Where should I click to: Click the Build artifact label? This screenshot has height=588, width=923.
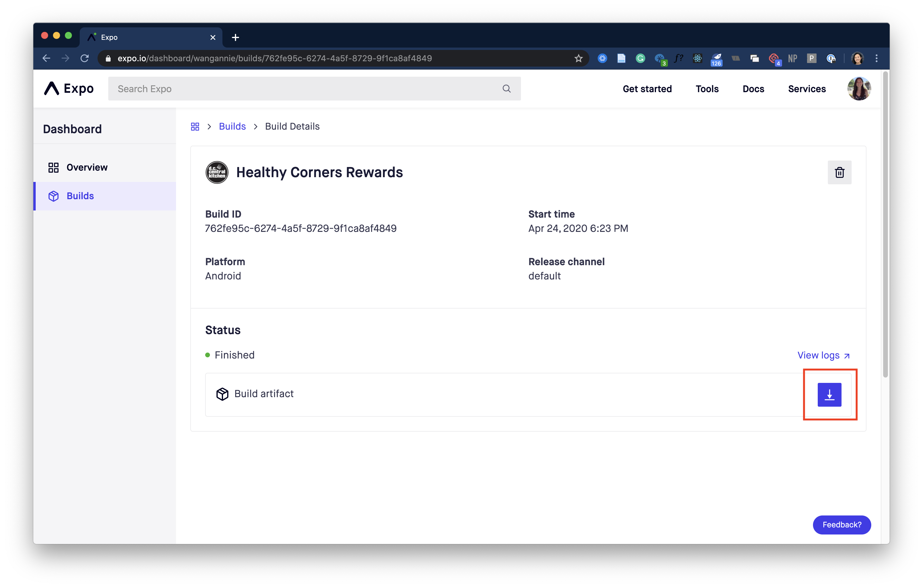264,394
